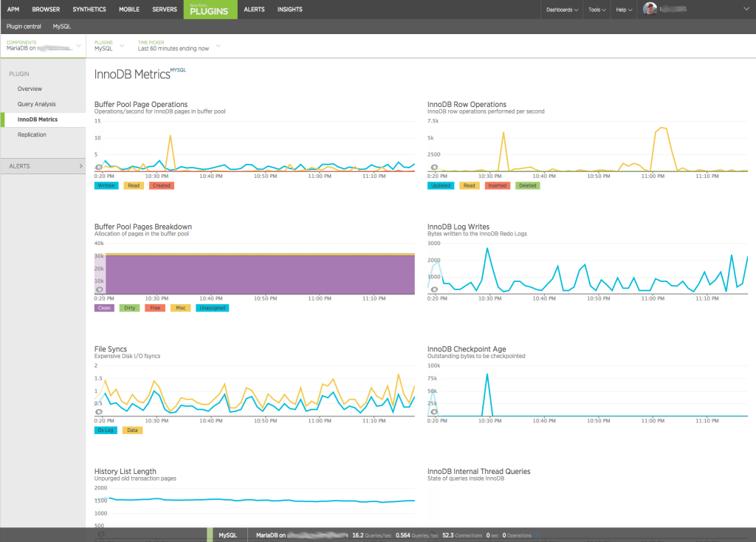Click the 52.3 Connections status value
This screenshot has height=542, width=756.
[x=462, y=535]
